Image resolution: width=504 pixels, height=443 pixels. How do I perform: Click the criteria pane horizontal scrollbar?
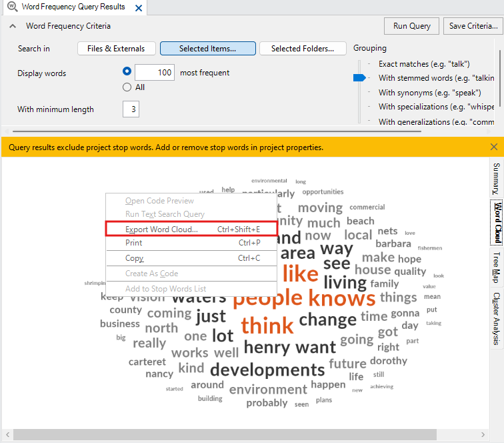(x=217, y=131)
